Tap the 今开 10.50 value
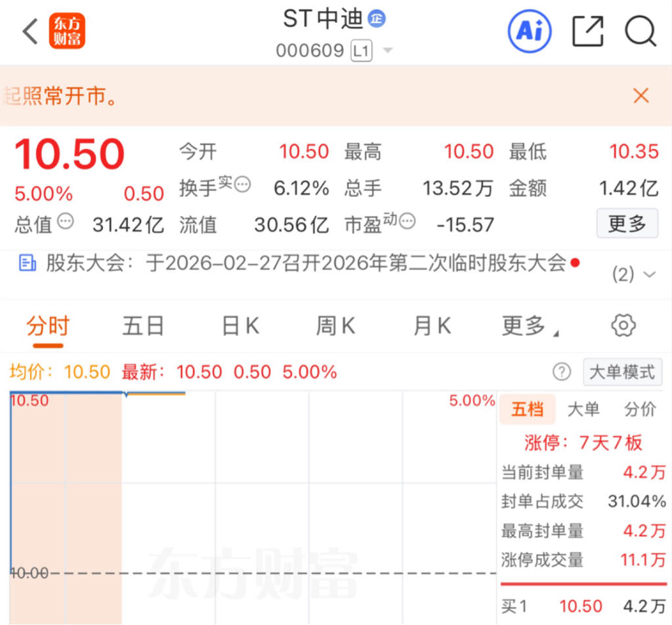Image resolution: width=672 pixels, height=625 pixels. point(304,152)
